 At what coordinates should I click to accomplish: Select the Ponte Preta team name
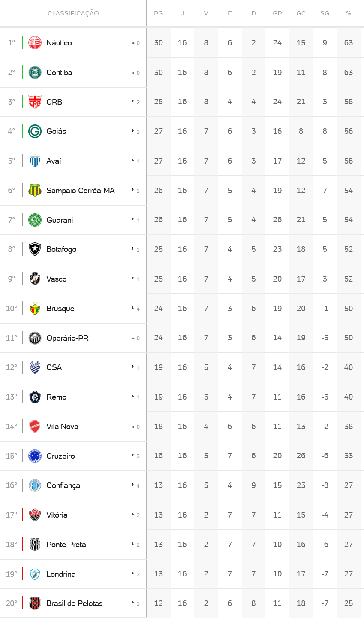click(x=66, y=545)
